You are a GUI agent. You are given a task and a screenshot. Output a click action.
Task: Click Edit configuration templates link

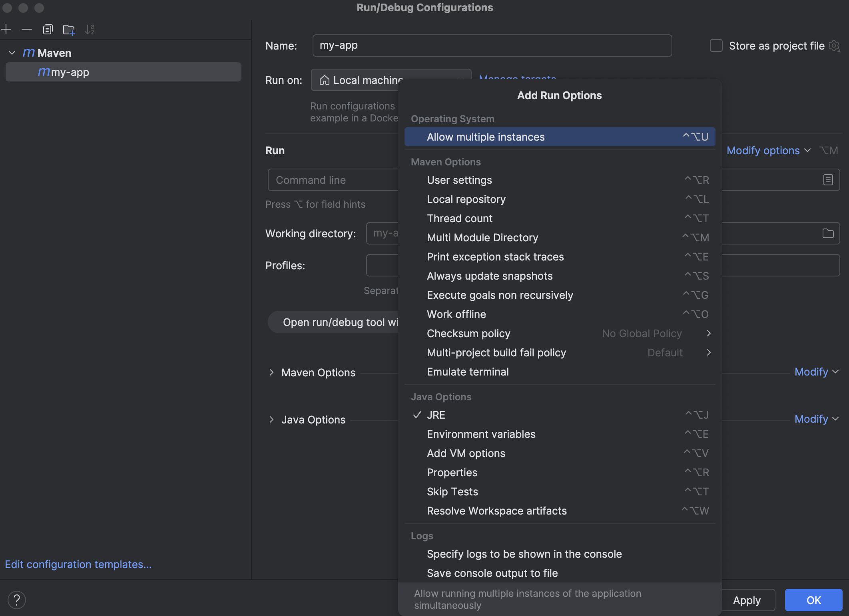(x=78, y=564)
